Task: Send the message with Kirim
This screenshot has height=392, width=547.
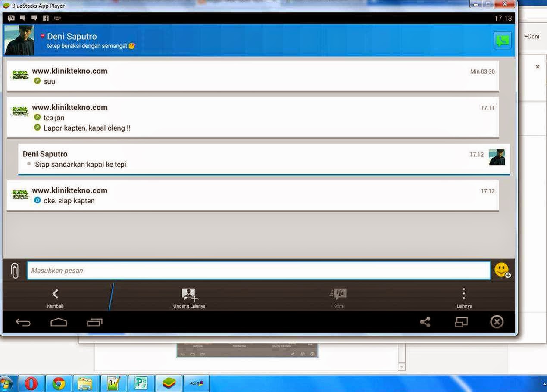Action: tap(338, 298)
